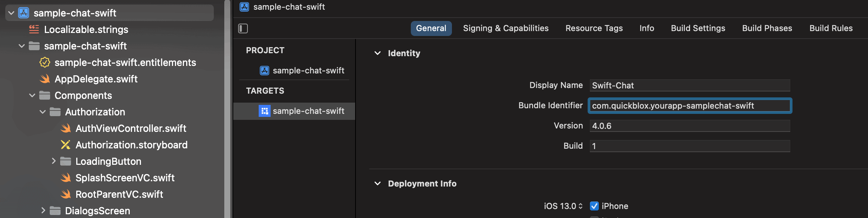
Task: Toggle the project and targets list sidebar icon
Action: point(243,28)
